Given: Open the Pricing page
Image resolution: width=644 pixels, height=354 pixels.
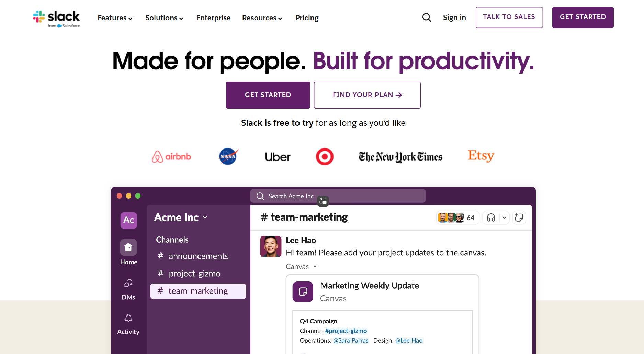Looking at the screenshot, I should 307,18.
